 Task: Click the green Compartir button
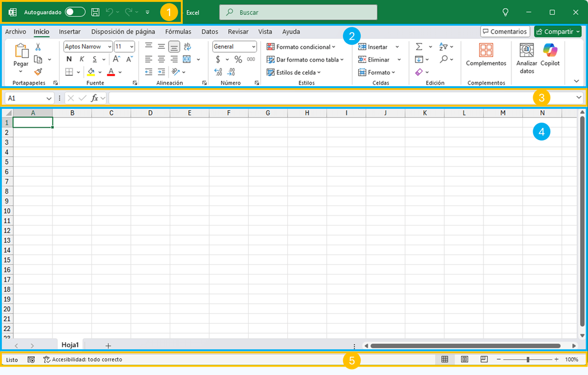(557, 32)
